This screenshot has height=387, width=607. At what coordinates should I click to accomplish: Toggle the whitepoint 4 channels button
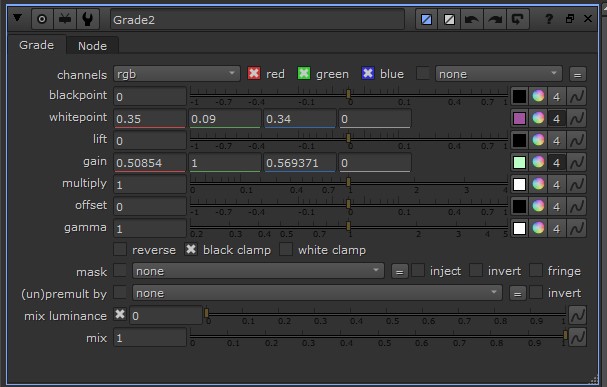pyautogui.click(x=556, y=118)
